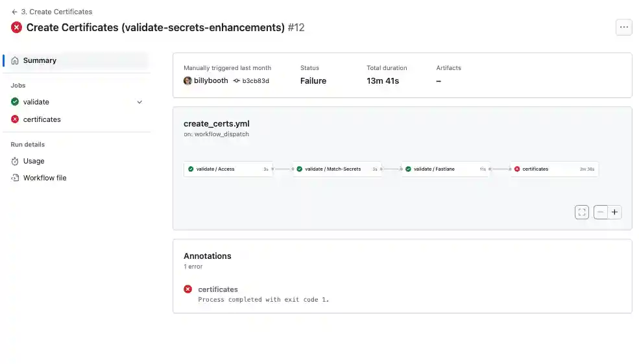
Task: Click failure icon on certificates graph node
Action: click(517, 169)
